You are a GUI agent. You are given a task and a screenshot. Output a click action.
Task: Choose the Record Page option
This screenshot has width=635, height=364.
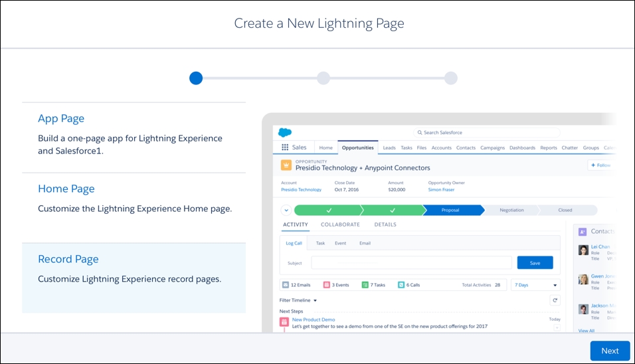(134, 278)
